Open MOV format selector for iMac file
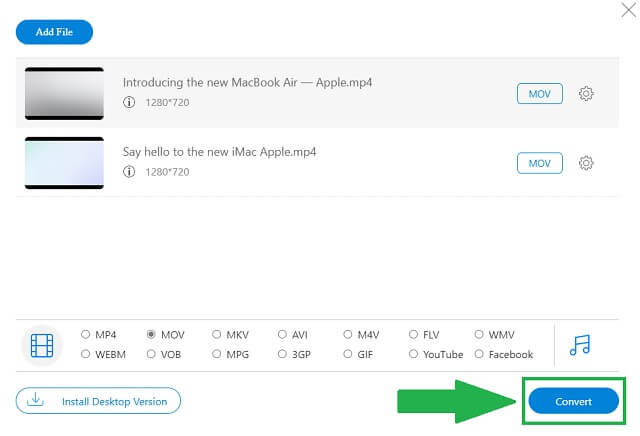 click(x=540, y=163)
